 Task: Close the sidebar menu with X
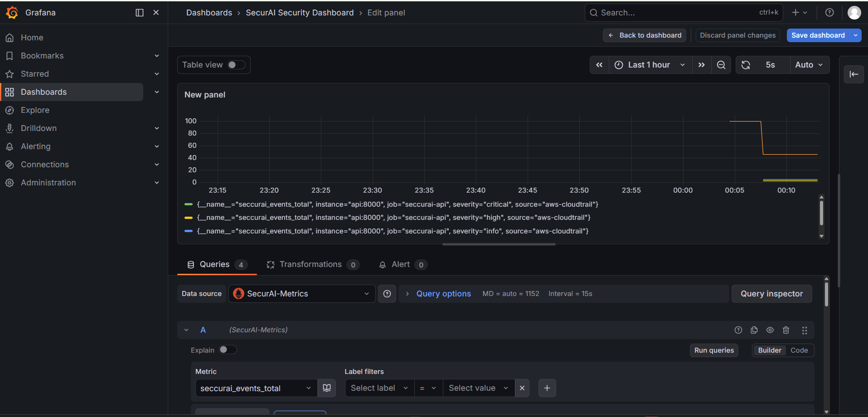pos(156,13)
